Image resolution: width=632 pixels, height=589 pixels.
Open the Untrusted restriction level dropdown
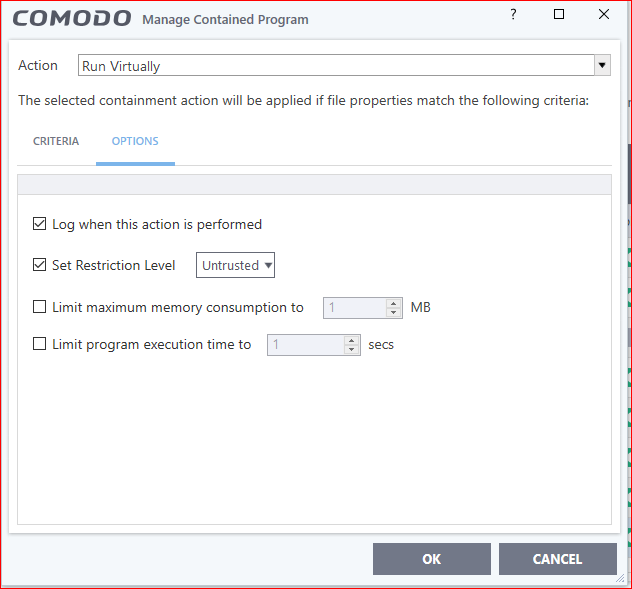(x=236, y=265)
